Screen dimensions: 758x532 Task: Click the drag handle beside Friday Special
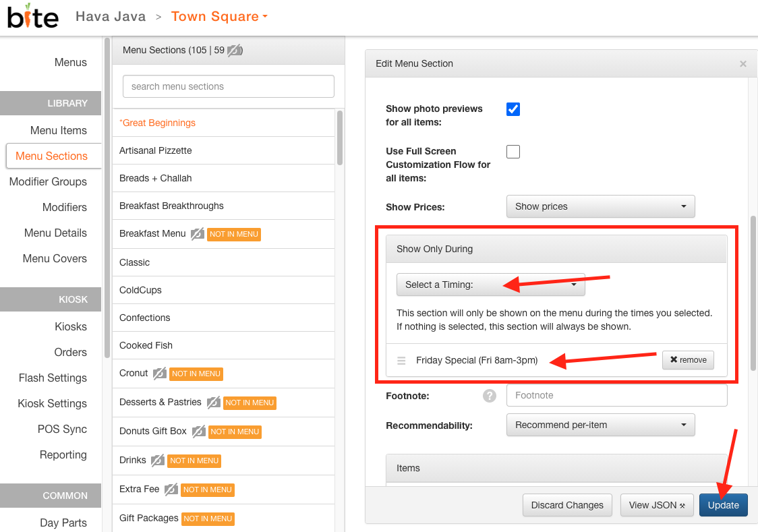401,361
